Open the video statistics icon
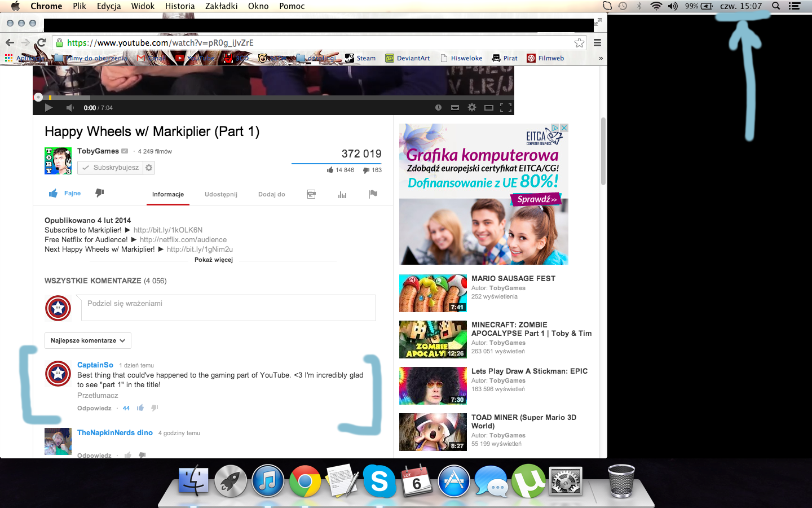Screen dimensions: 812x508 pyautogui.click(x=342, y=194)
